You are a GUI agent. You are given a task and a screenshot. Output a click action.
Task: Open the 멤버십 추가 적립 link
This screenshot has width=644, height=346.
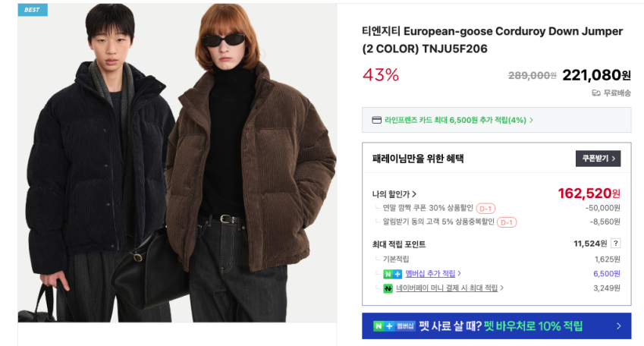tap(430, 274)
